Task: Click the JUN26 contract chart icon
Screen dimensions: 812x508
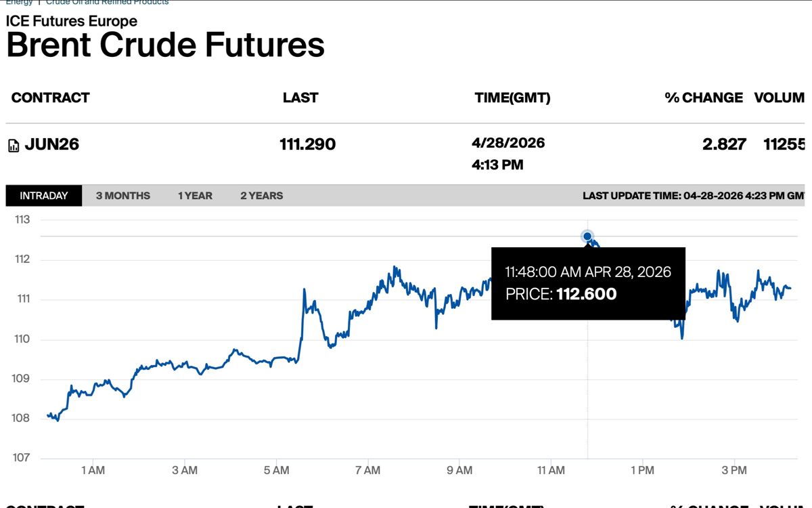Action: click(x=14, y=146)
